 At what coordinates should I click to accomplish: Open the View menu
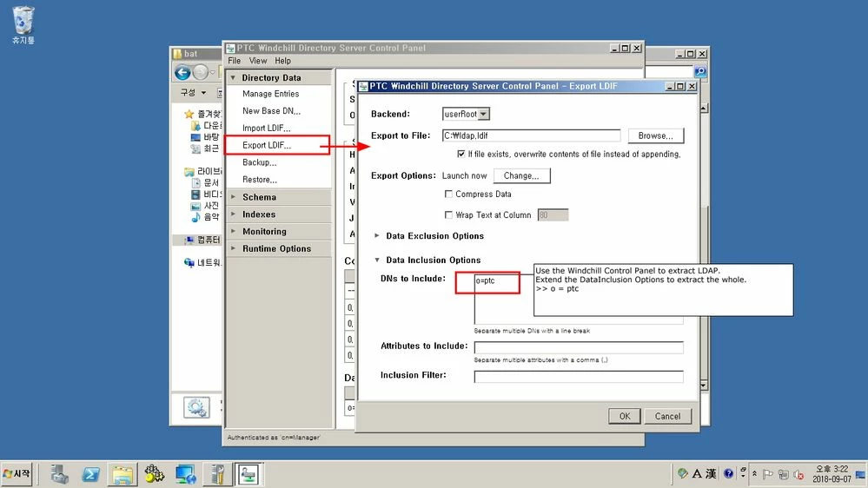258,61
